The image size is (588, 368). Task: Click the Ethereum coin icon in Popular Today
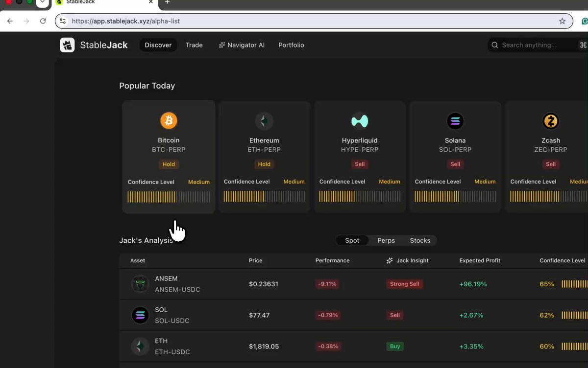pos(264,121)
